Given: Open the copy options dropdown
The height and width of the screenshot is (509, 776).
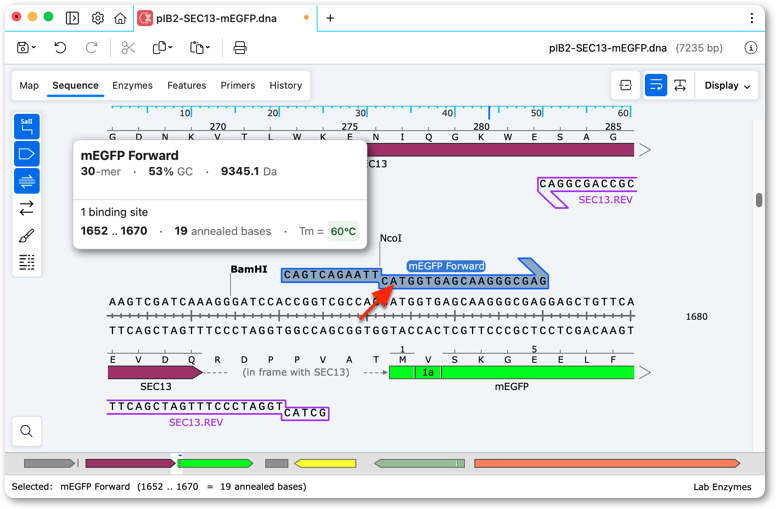Looking at the screenshot, I should coord(162,48).
